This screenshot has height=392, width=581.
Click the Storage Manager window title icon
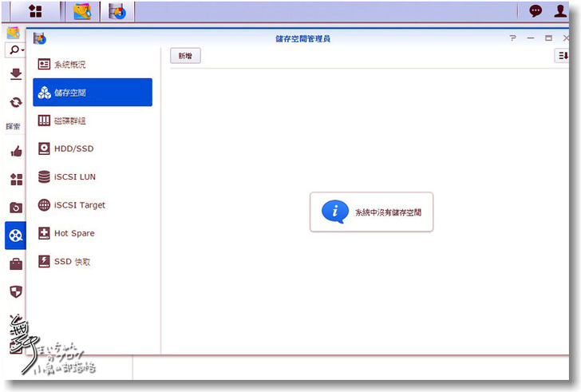pyautogui.click(x=40, y=38)
